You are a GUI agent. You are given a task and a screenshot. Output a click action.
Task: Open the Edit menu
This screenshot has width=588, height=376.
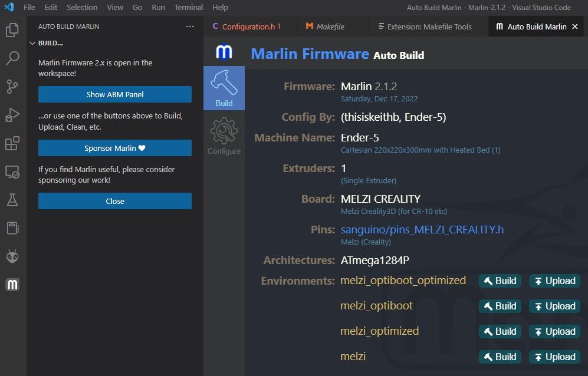(x=51, y=7)
